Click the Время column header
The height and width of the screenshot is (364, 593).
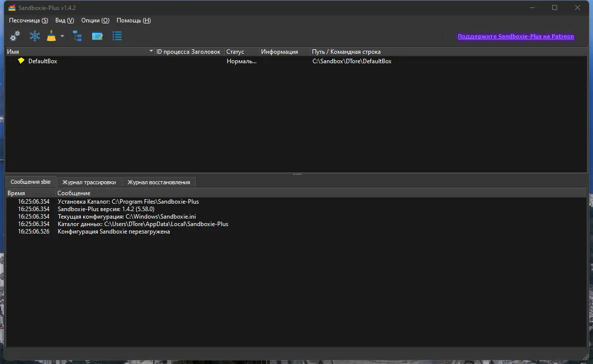[x=30, y=193]
